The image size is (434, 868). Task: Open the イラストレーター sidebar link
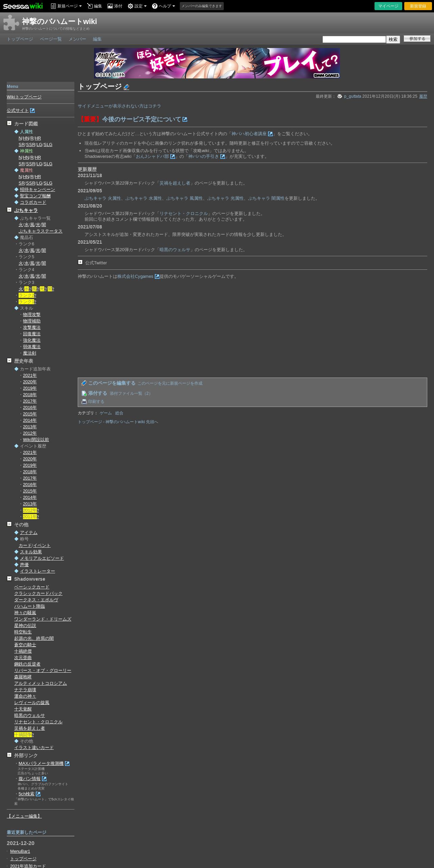pyautogui.click(x=38, y=571)
